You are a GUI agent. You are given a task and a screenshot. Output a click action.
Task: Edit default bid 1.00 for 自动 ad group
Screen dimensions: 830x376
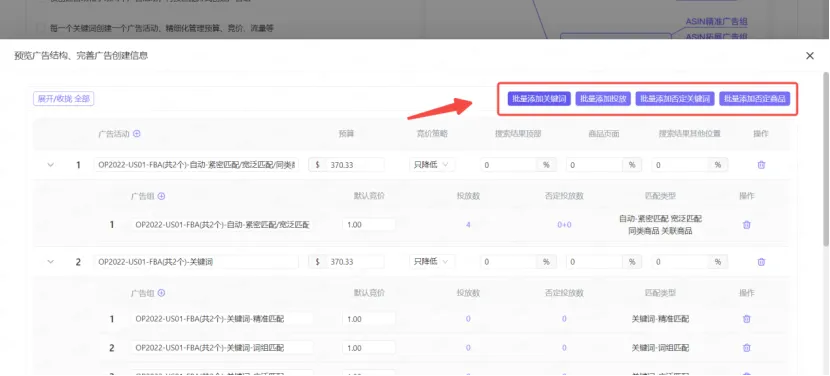click(x=369, y=225)
